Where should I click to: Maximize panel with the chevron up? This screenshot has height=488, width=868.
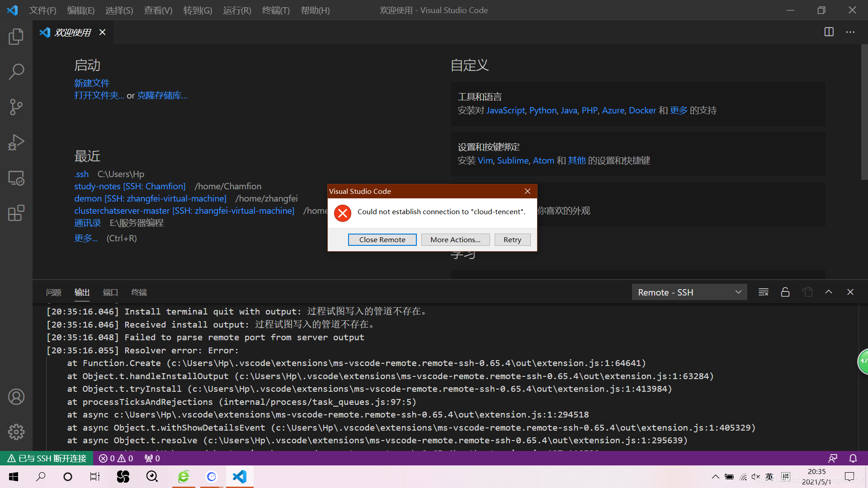[x=829, y=292]
